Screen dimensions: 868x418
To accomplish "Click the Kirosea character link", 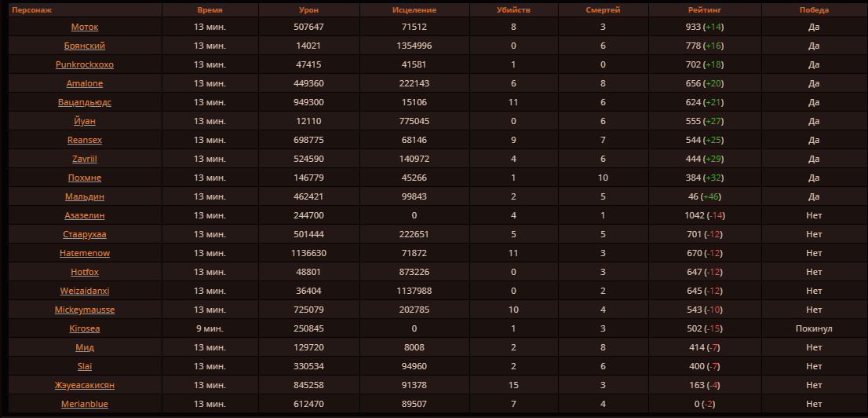I will 85,328.
